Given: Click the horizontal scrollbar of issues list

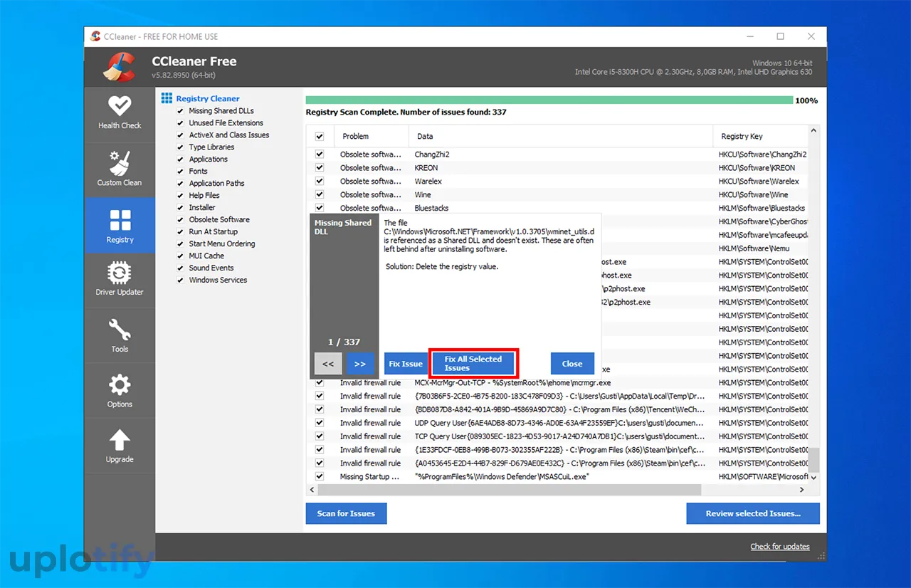Looking at the screenshot, I should 510,490.
